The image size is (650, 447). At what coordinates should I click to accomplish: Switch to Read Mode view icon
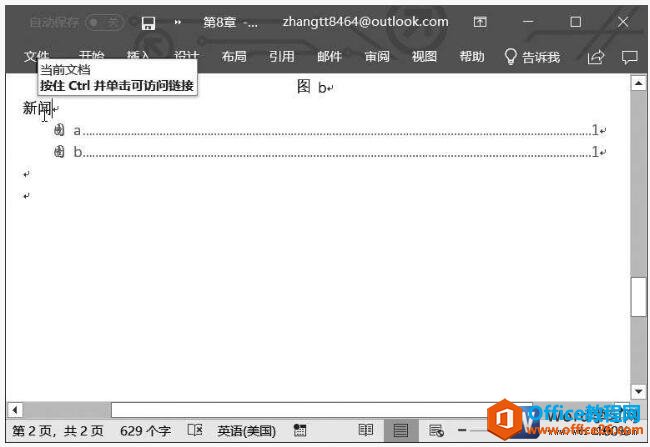365,430
